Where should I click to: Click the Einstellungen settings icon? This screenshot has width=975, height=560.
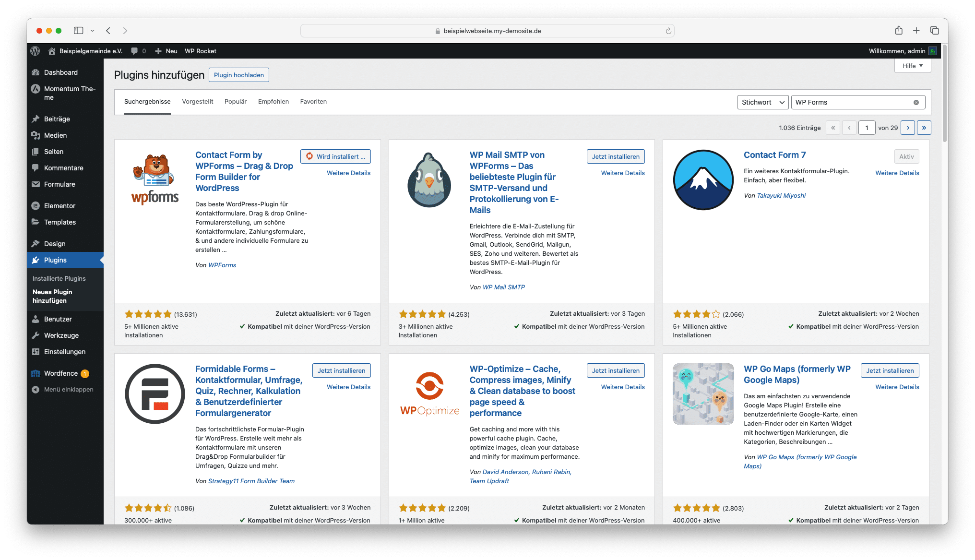[36, 352]
